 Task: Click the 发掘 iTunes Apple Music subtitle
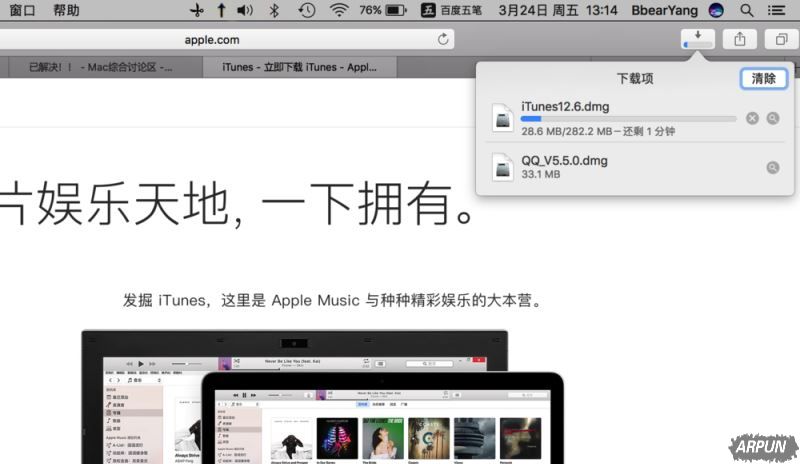pyautogui.click(x=333, y=300)
